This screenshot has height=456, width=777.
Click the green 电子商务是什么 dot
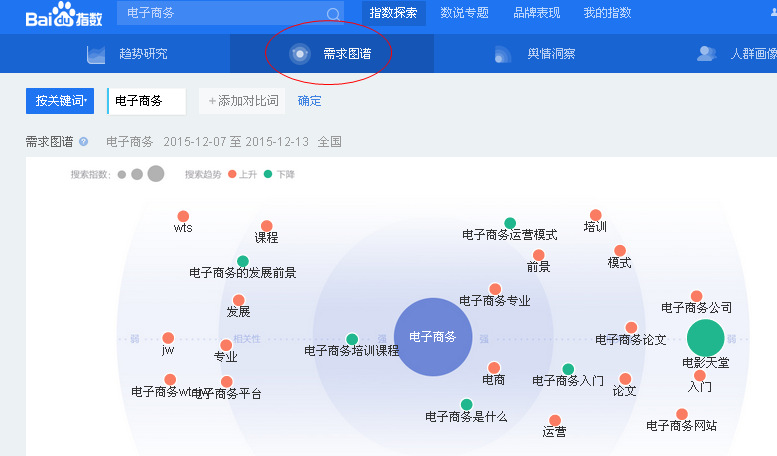pos(466,404)
